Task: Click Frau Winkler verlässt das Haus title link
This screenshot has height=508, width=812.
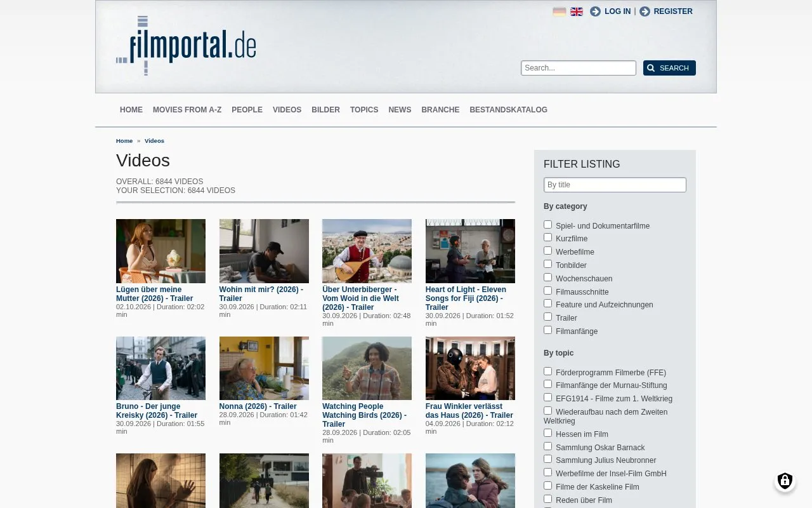Action: pyautogui.click(x=469, y=411)
